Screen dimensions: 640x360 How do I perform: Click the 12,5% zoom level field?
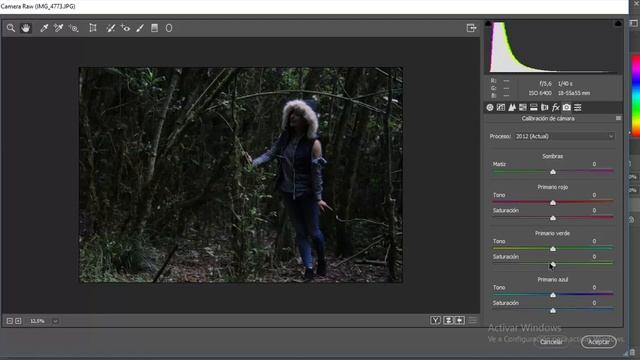pyautogui.click(x=38, y=321)
